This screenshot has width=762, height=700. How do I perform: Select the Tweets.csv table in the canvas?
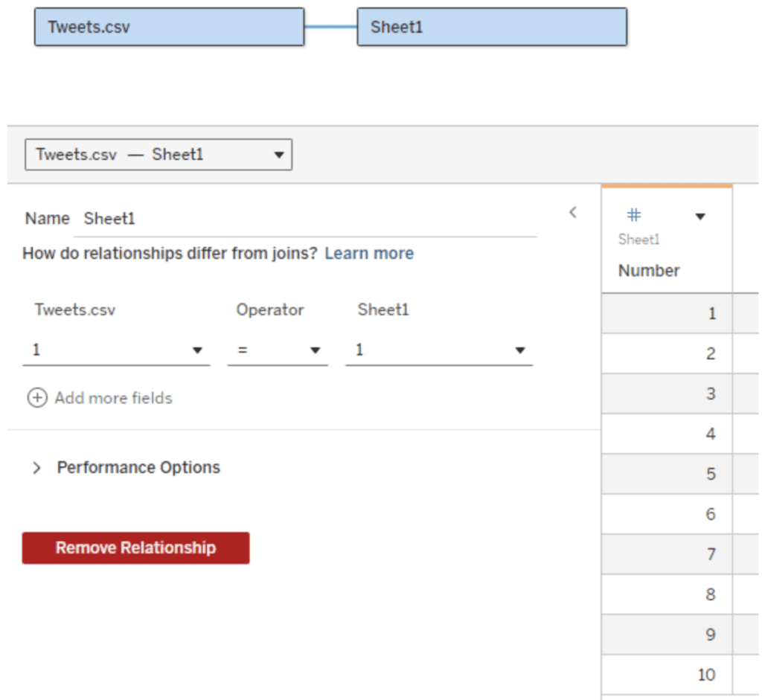click(168, 28)
